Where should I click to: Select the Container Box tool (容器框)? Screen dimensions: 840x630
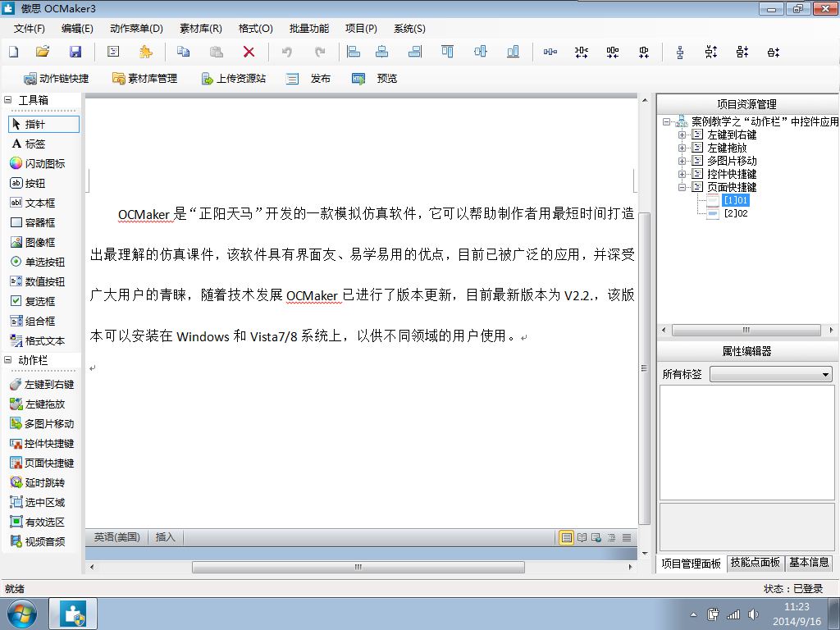[x=33, y=222]
